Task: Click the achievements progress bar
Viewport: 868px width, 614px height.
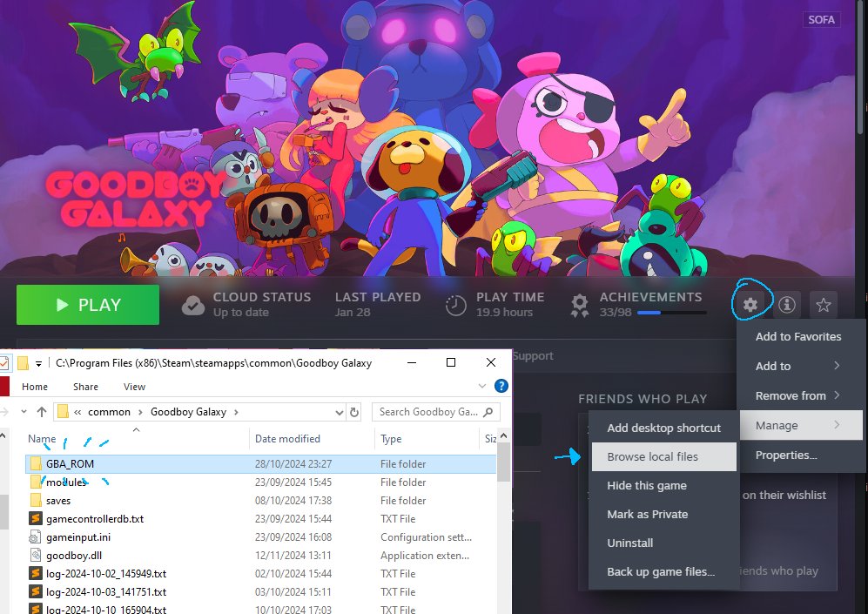Action: (x=671, y=313)
